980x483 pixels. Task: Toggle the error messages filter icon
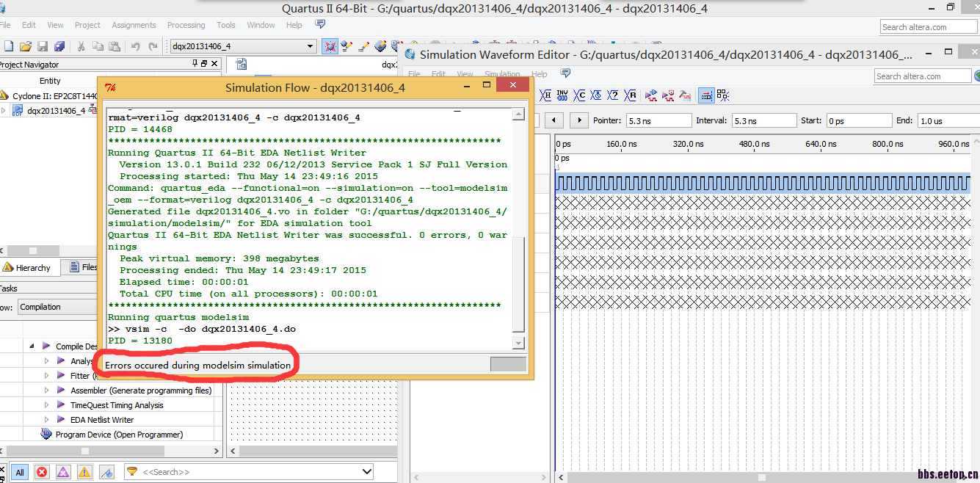point(42,472)
